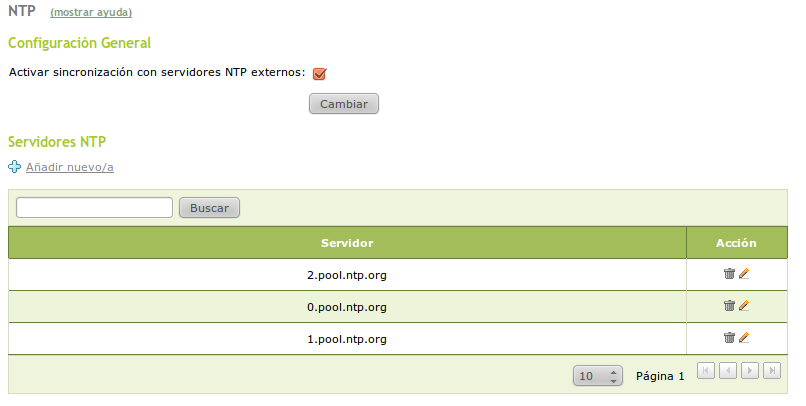This screenshot has height=406, width=806.
Task: Click the Acción column header
Action: pyautogui.click(x=736, y=243)
